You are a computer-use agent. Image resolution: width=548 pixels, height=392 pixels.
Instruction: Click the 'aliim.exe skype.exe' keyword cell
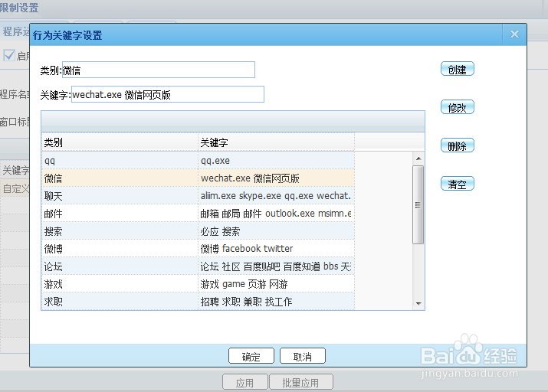(x=276, y=196)
